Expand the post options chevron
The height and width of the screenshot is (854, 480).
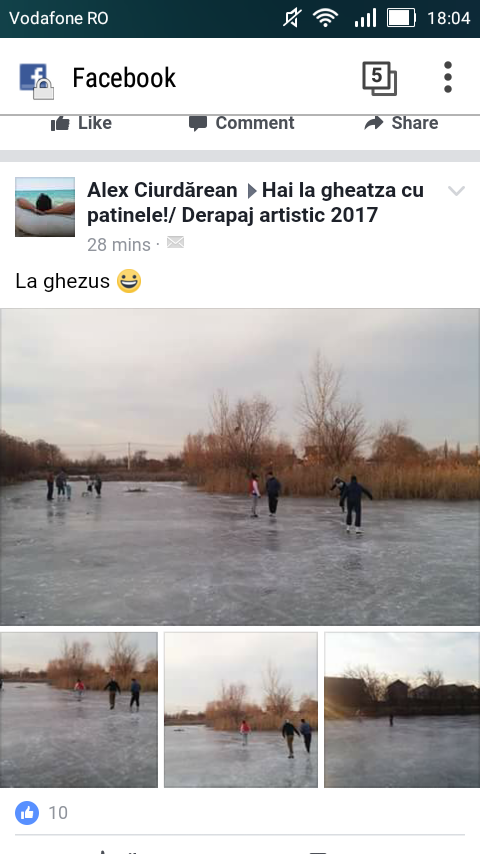(456, 191)
